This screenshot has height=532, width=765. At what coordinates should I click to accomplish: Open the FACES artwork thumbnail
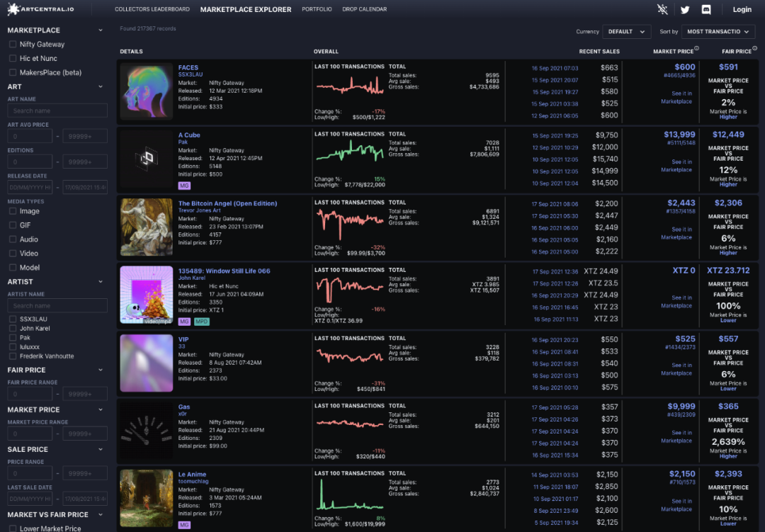click(147, 91)
